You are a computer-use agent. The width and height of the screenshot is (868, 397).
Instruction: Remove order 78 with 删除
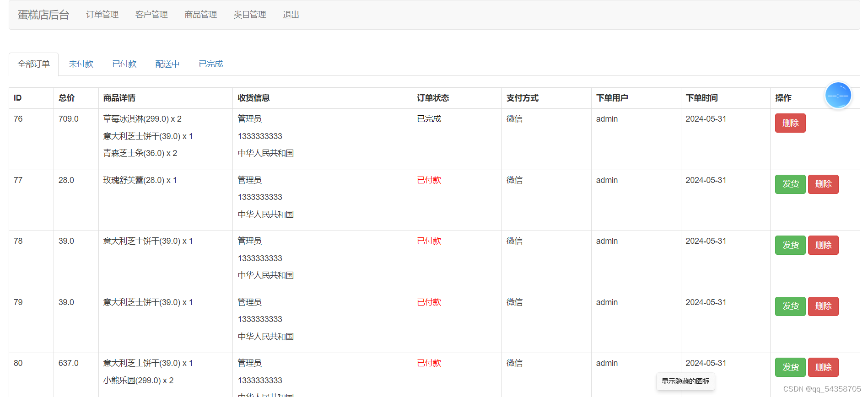(823, 245)
